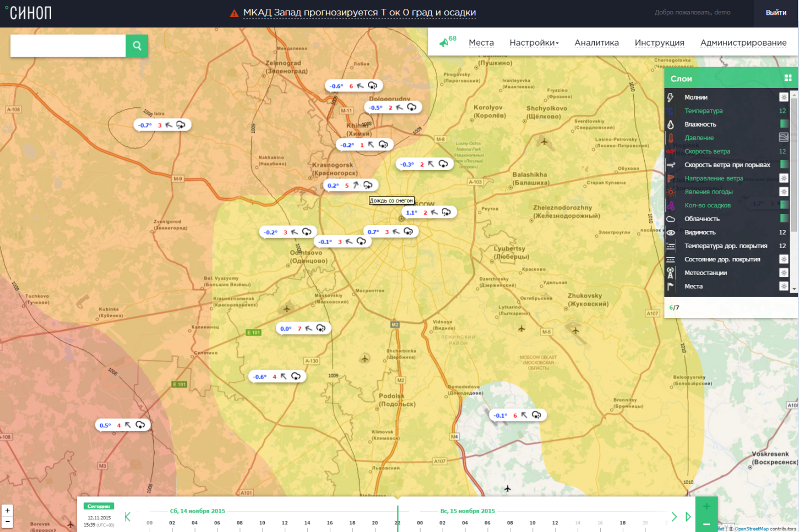Toggle the Температура layer
This screenshot has width=799, height=532.
(x=703, y=111)
